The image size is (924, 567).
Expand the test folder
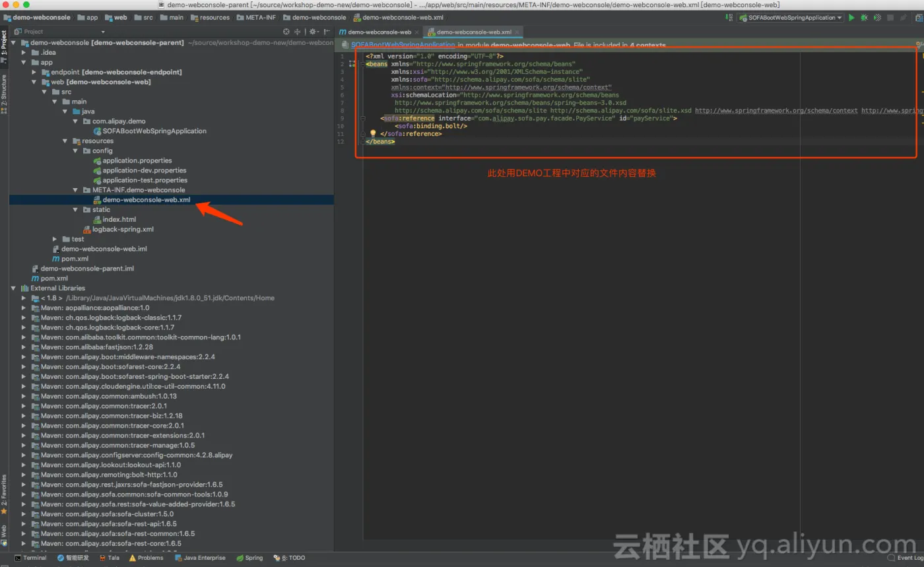point(56,239)
